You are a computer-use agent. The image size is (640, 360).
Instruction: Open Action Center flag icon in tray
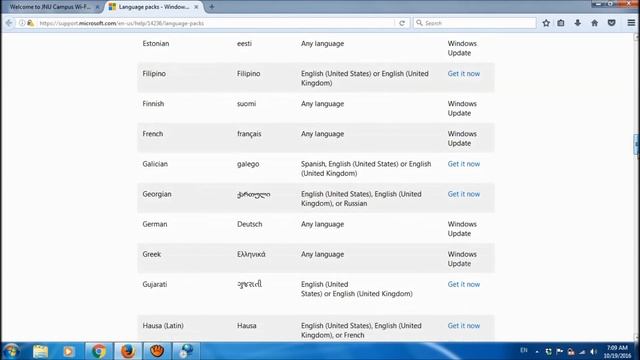(560, 351)
